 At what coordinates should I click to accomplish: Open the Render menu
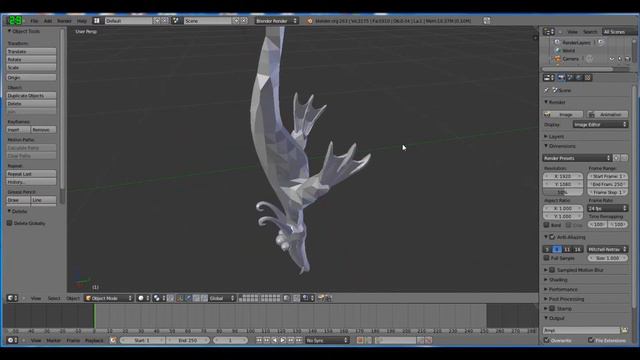(x=64, y=21)
